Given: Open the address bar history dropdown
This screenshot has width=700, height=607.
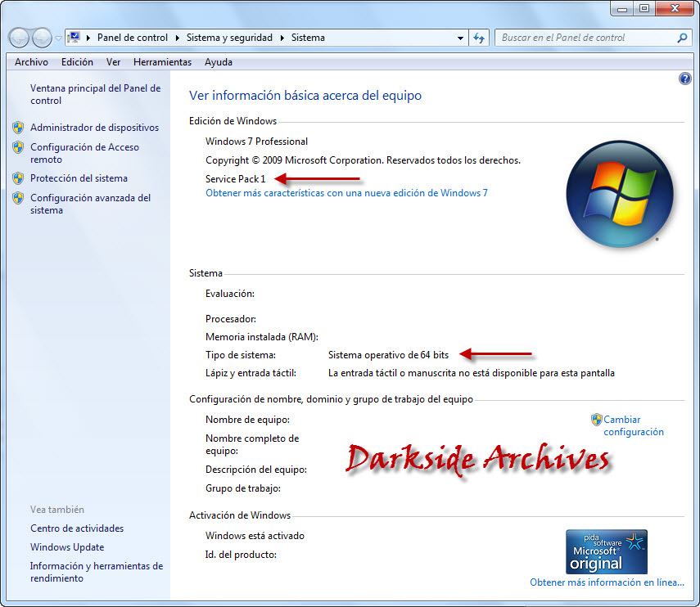Looking at the screenshot, I should pos(460,38).
